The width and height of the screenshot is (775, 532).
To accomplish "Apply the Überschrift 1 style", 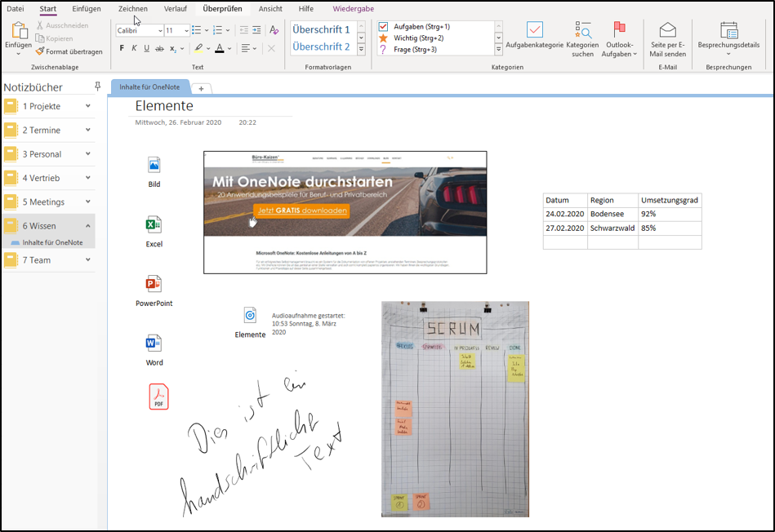I will (x=321, y=29).
